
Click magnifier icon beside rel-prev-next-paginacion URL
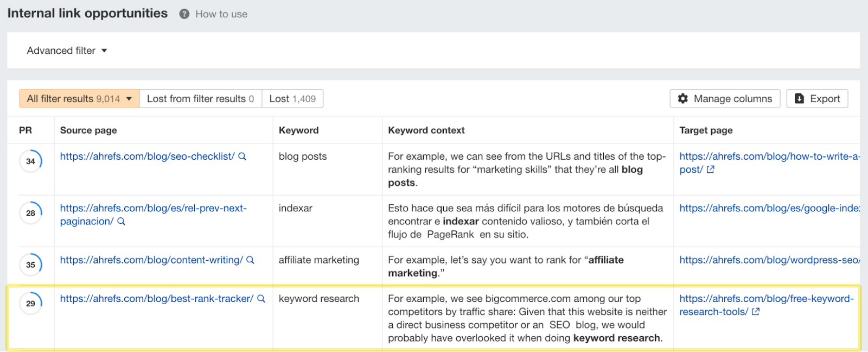[x=122, y=222]
